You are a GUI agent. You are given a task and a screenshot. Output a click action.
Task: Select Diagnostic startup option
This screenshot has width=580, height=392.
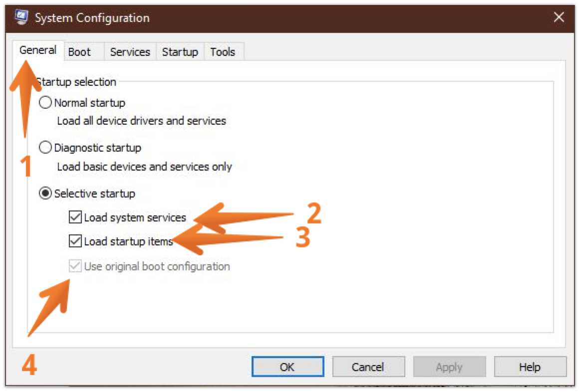click(x=45, y=148)
